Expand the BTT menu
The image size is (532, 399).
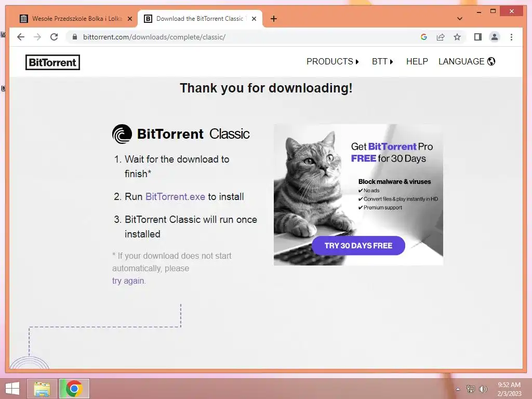[x=382, y=61]
